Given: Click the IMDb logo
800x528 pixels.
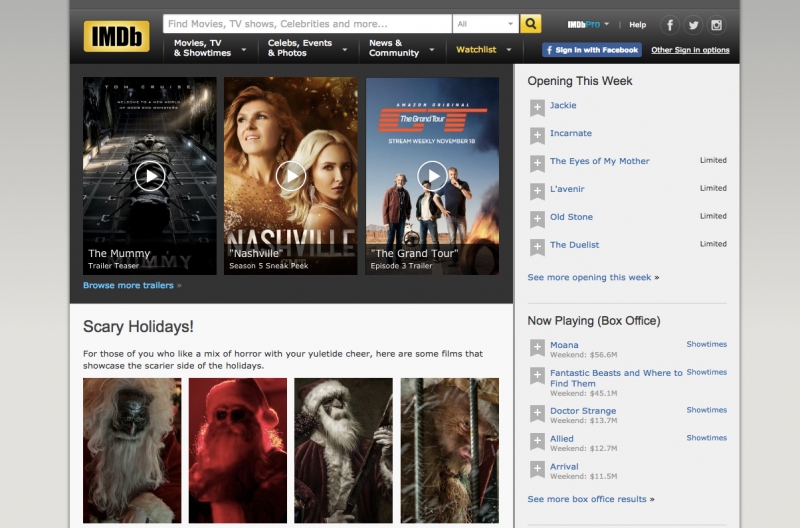Looking at the screenshot, I should 116,37.
